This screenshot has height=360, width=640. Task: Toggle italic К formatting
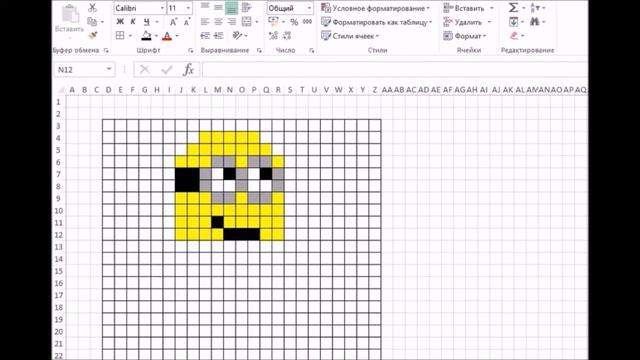tap(133, 22)
